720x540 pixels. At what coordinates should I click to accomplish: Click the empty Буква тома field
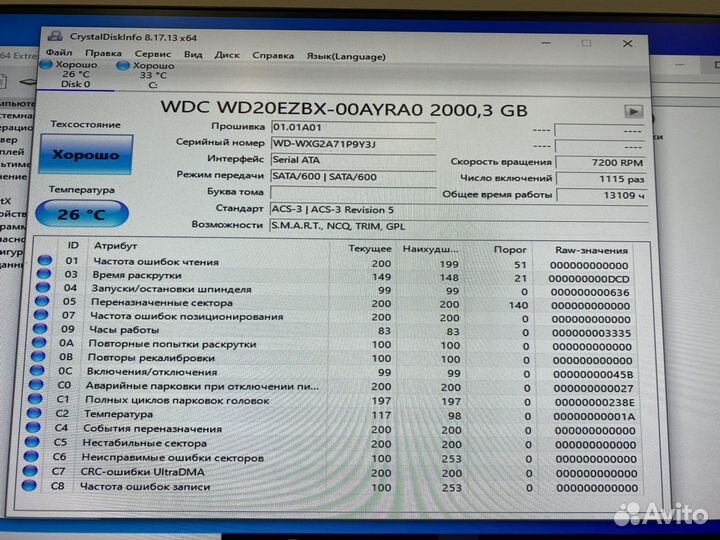353,193
